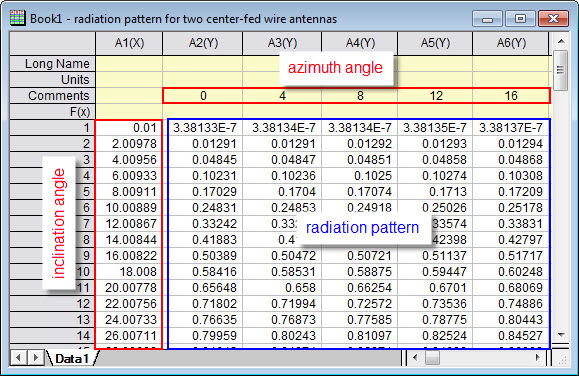Select cell with value 0.77585
This screenshot has width=579, height=376.
[x=360, y=320]
